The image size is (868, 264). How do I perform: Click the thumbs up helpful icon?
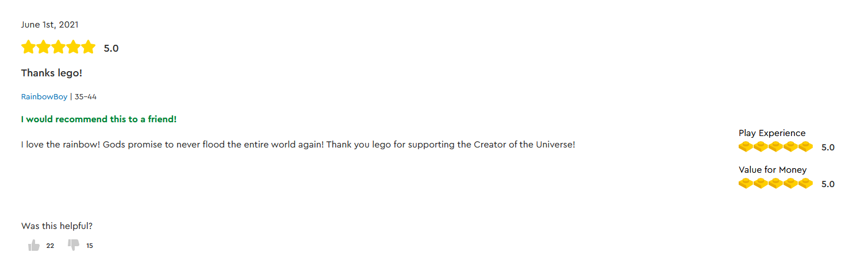tap(34, 246)
